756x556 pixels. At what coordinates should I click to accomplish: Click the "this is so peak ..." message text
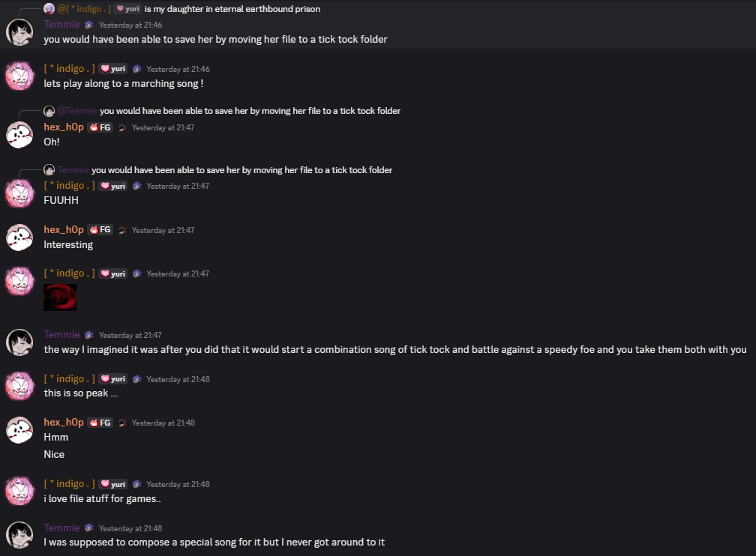[81, 393]
